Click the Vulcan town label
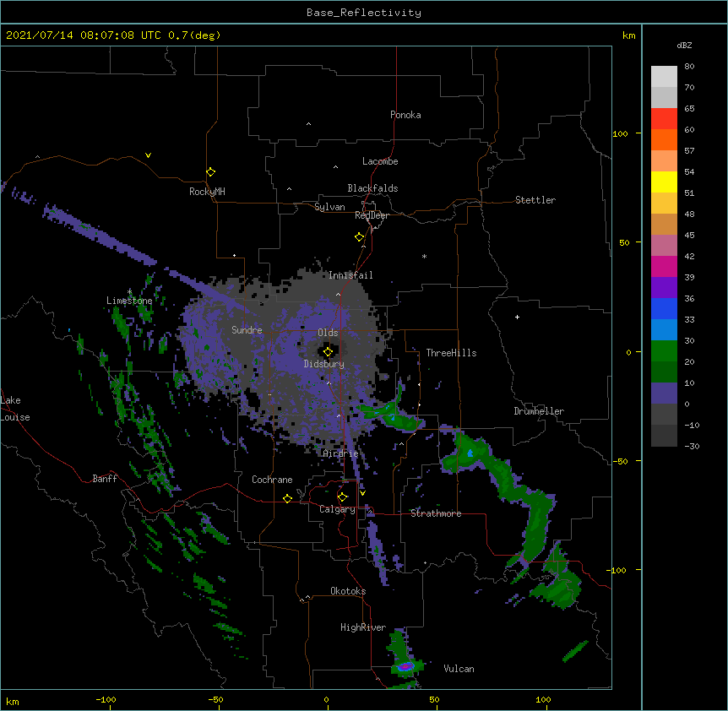 [459, 669]
